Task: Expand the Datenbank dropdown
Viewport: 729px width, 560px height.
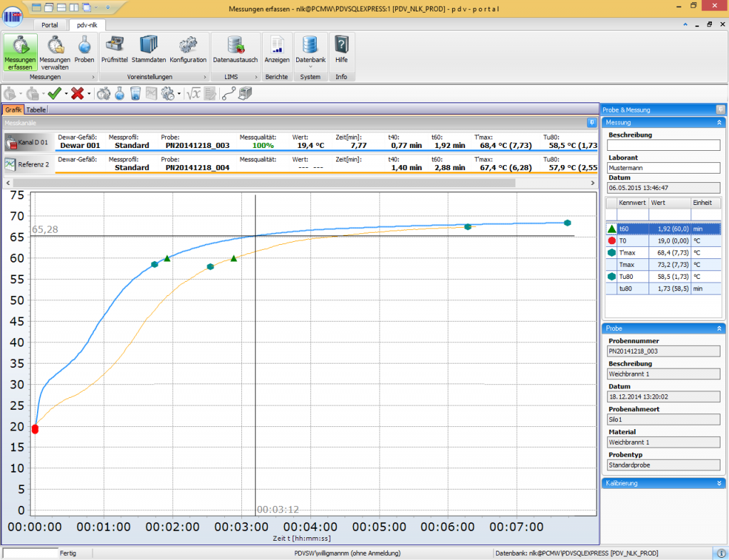Action: [x=310, y=67]
